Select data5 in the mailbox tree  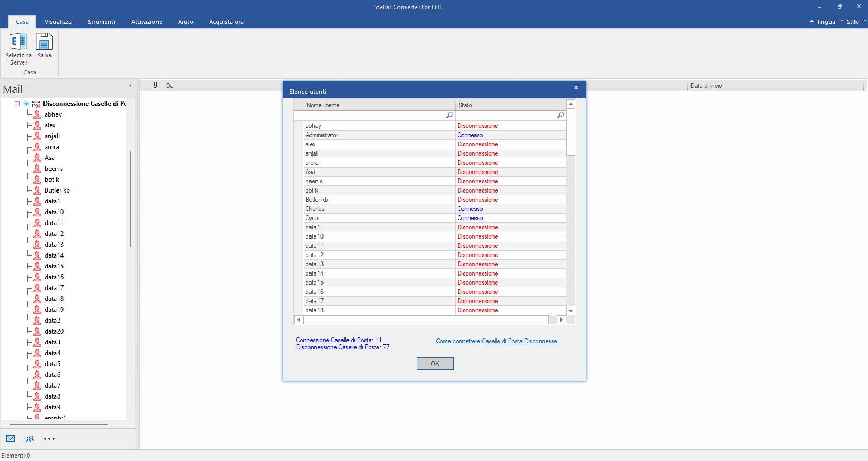pos(53,364)
